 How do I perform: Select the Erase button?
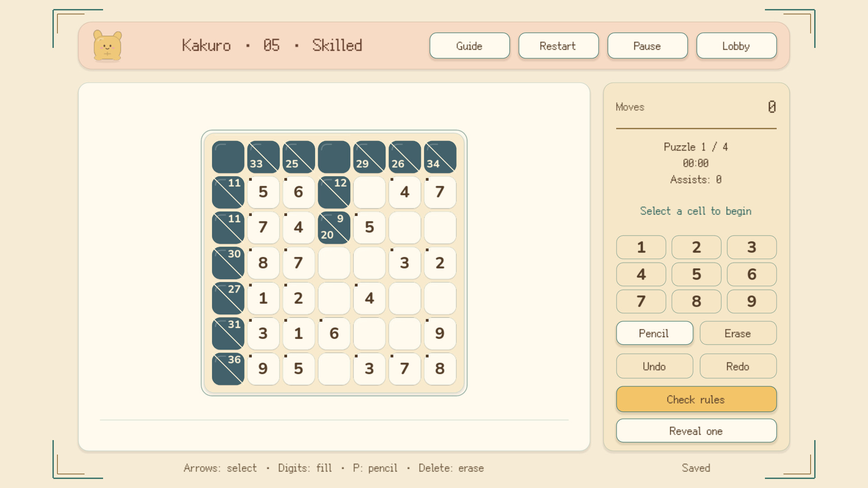(x=738, y=333)
